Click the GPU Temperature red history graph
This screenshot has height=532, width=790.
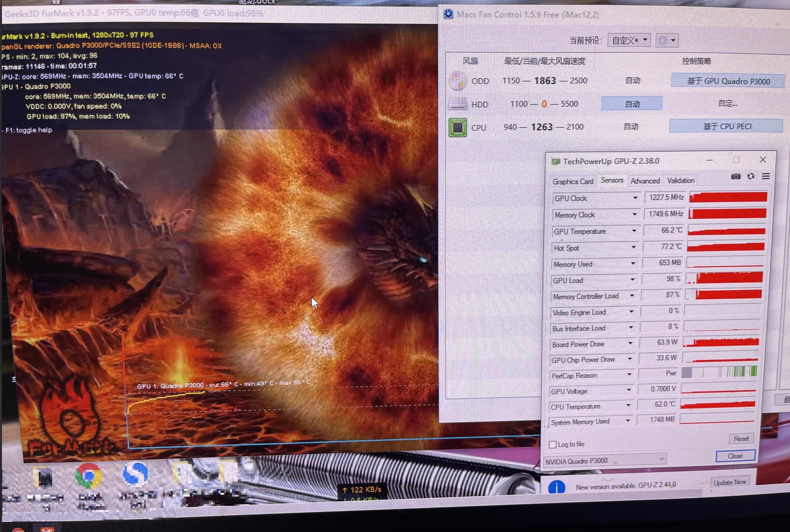726,230
